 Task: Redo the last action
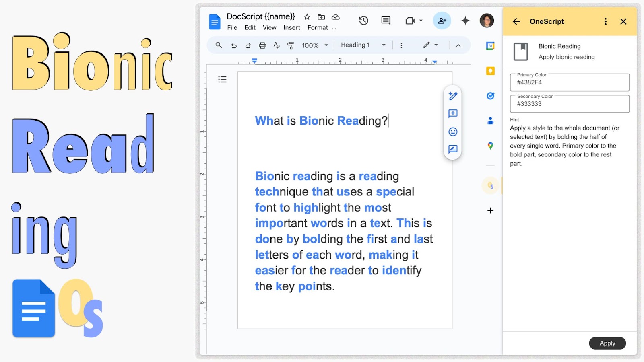tap(248, 45)
